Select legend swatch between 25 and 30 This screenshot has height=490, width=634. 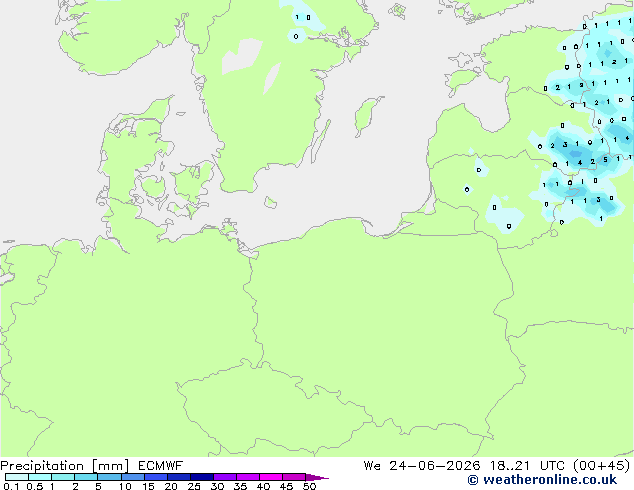click(201, 477)
